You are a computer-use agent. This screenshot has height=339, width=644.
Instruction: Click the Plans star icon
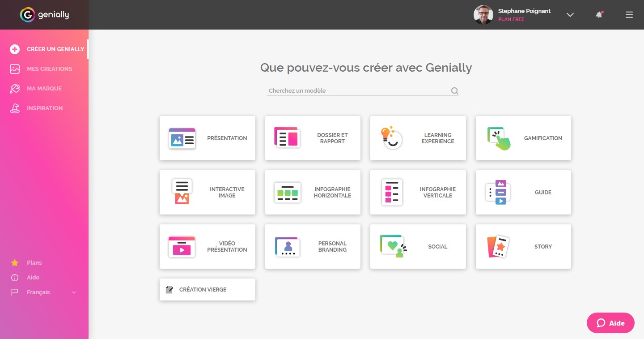click(x=15, y=263)
